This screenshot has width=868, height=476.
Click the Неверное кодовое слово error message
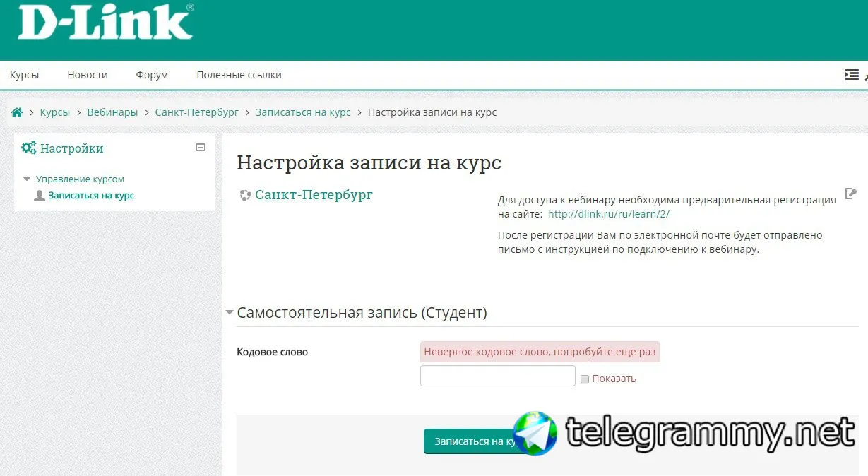540,352
